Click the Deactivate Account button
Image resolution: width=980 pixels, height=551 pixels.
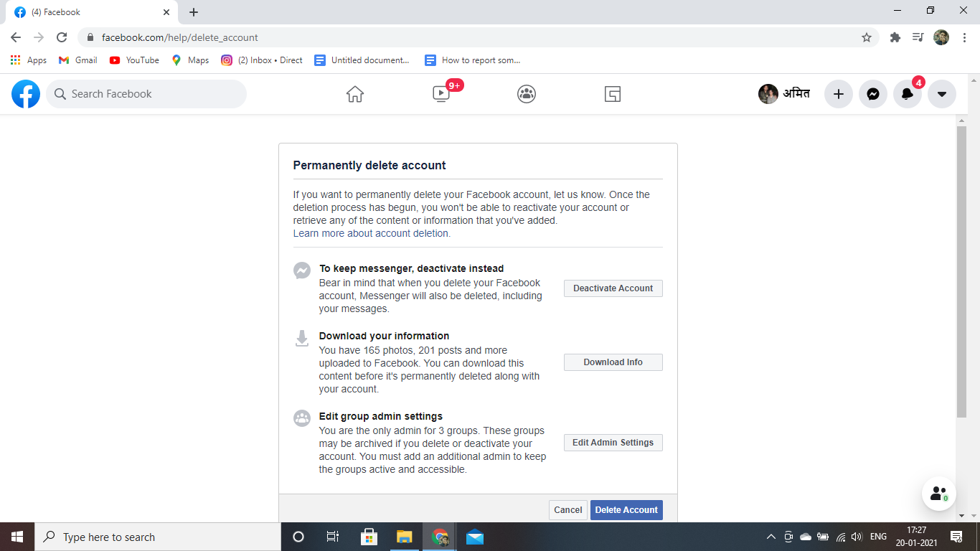[x=613, y=288]
